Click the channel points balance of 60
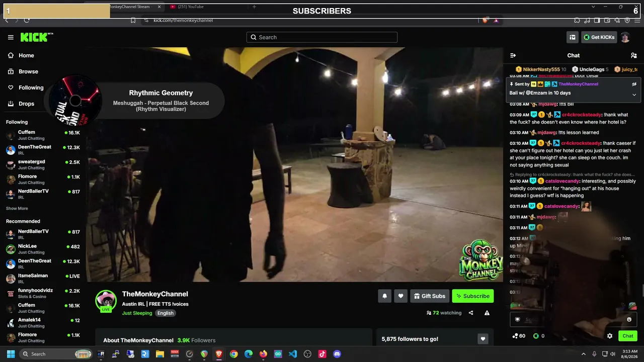The width and height of the screenshot is (644, 362). pyautogui.click(x=519, y=336)
